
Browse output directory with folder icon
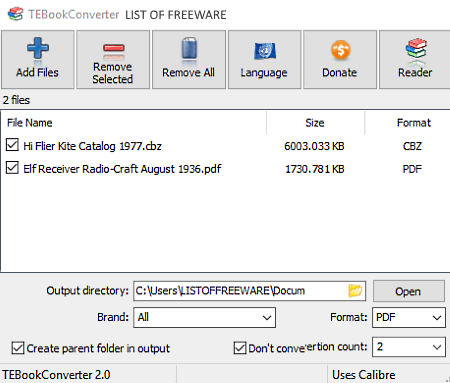pos(355,291)
